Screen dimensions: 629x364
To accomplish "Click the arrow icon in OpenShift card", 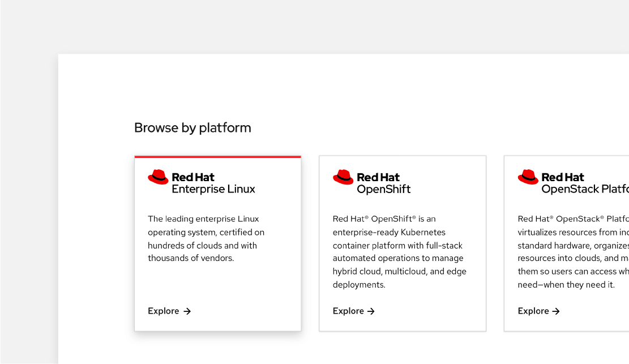I will (371, 311).
